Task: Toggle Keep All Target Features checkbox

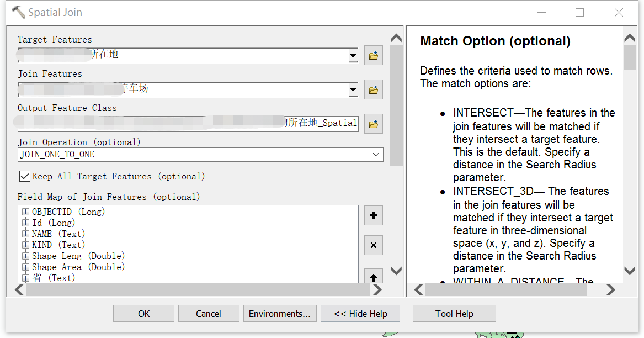Action: tap(25, 176)
